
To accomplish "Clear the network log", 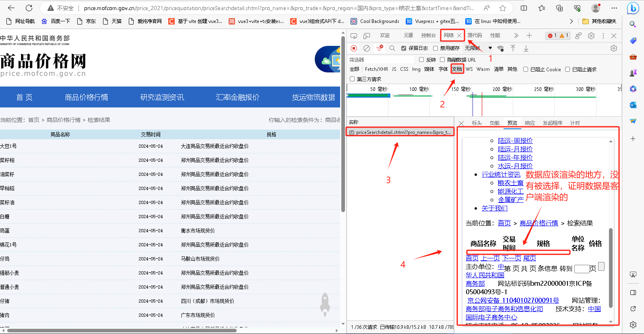I will 367,48.
